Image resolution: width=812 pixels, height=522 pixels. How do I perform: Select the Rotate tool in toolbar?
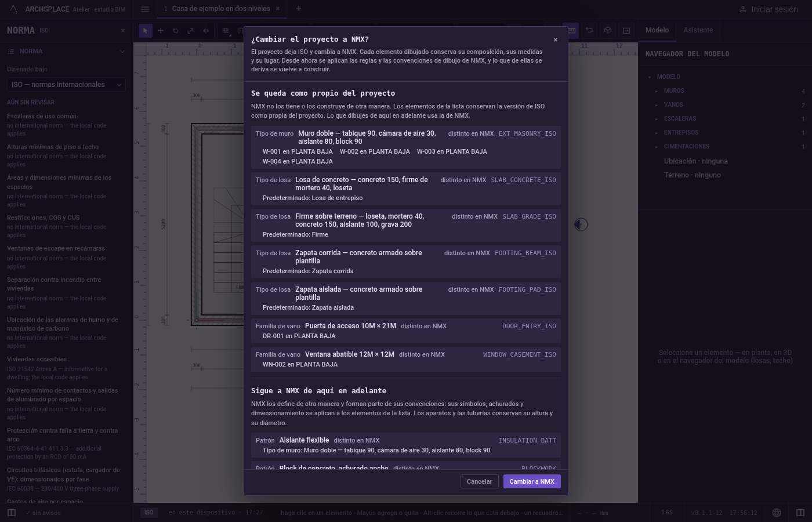click(176, 31)
